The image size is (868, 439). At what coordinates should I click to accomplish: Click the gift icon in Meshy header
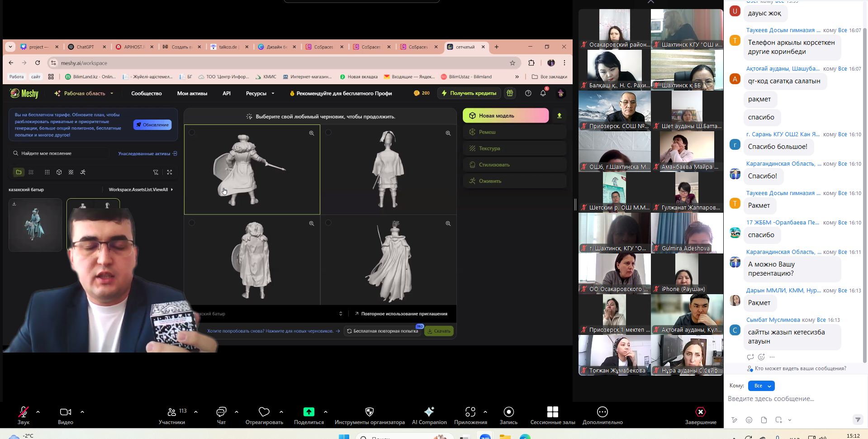[x=510, y=93]
